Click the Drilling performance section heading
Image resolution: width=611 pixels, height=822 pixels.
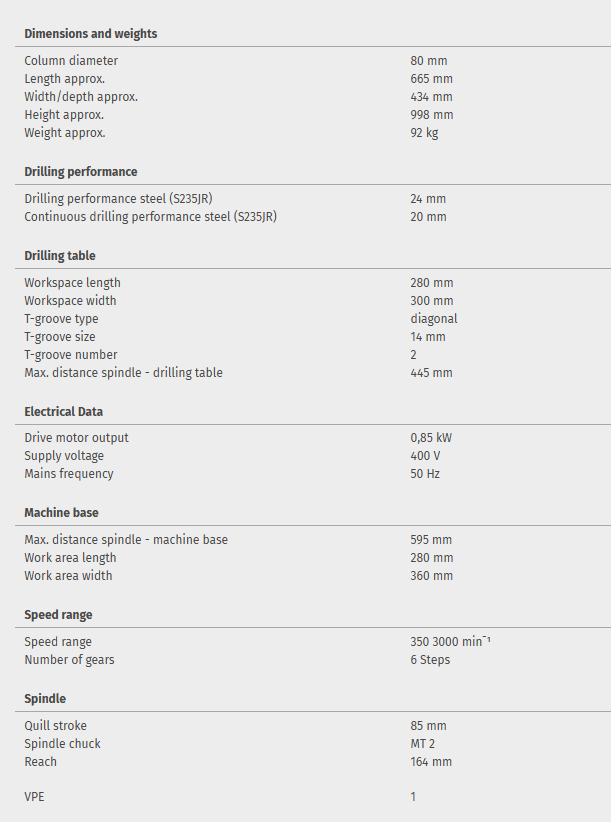pyautogui.click(x=81, y=172)
